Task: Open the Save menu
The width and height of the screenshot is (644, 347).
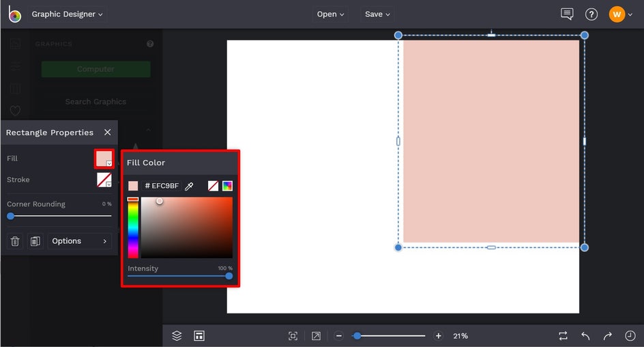Action: (377, 14)
